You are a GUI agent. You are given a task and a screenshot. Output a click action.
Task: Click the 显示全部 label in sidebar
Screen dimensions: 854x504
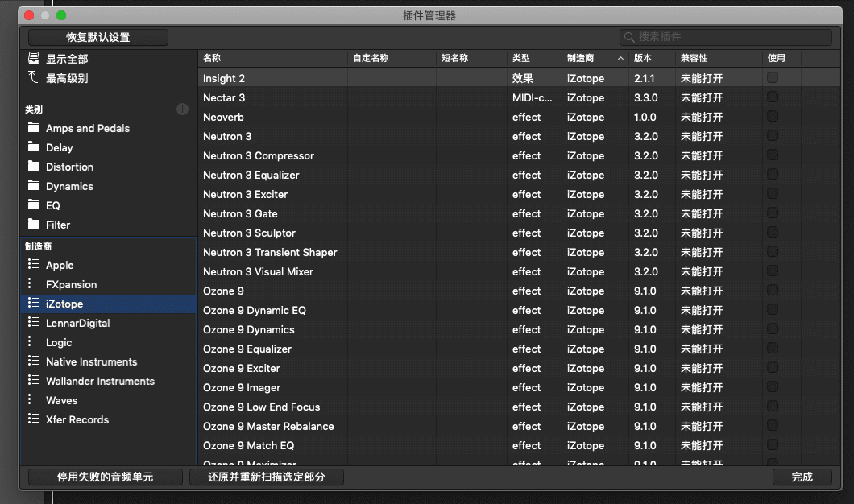(x=67, y=59)
